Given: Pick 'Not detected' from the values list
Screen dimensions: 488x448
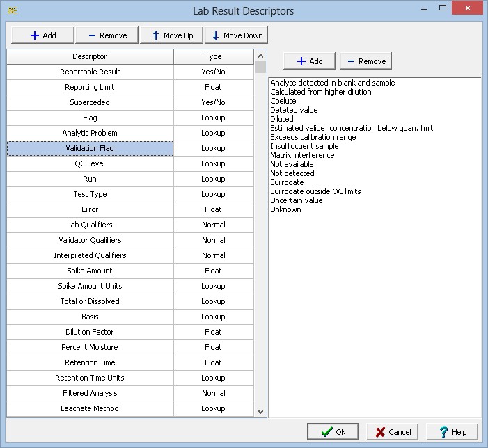Looking at the screenshot, I should (292, 173).
